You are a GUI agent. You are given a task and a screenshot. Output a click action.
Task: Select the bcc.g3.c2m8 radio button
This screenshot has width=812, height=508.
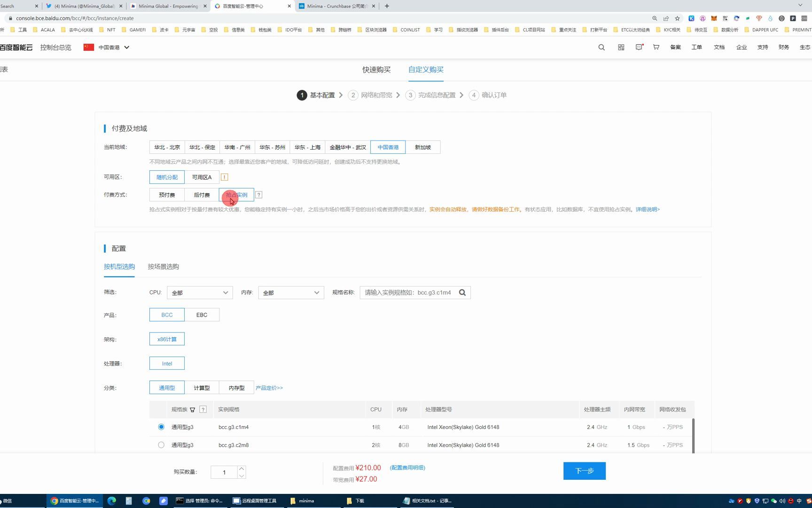point(161,445)
